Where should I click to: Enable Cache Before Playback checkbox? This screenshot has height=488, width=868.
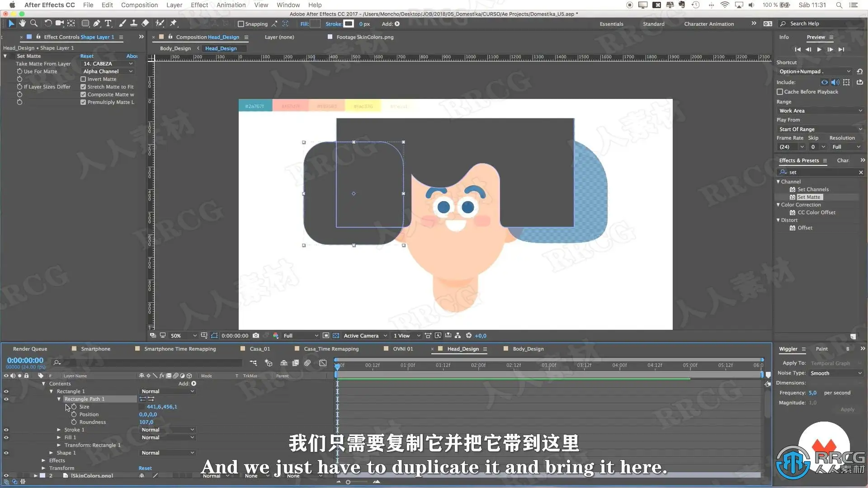click(780, 92)
